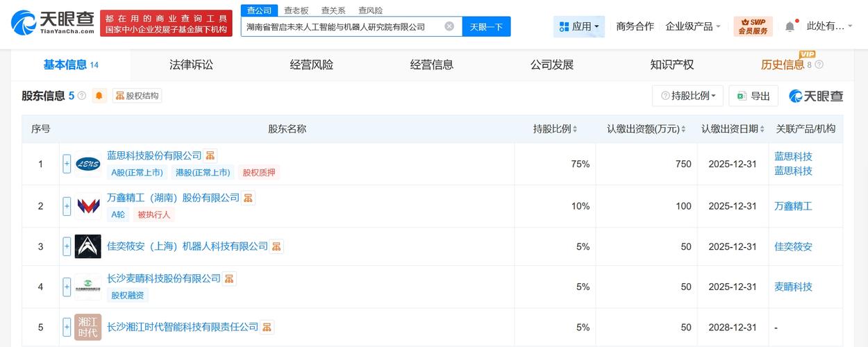Select the 经营风险 tab
Viewport: 868px width, 347px height.
coord(311,65)
